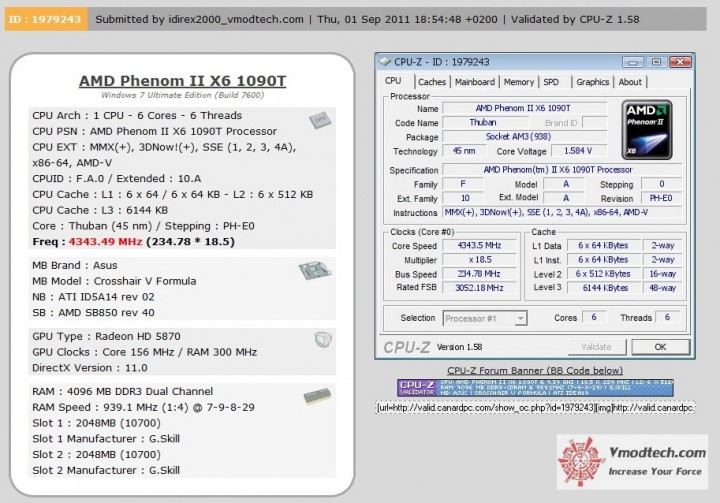Click the SB : AMD SB850 rev 40 line
Image resolution: width=720 pixels, height=503 pixels.
(93, 312)
